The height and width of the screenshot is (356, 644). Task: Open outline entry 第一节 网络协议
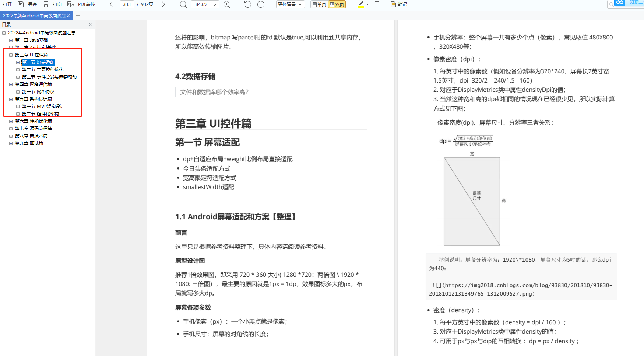tap(38, 92)
